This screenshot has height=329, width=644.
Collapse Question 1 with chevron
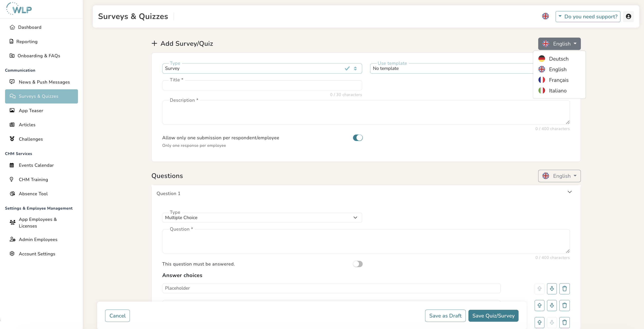pyautogui.click(x=569, y=192)
